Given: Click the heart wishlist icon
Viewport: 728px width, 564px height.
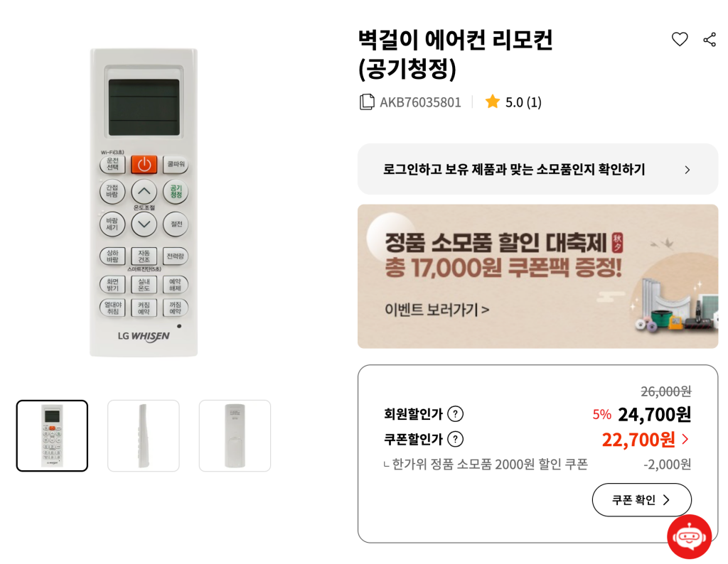Looking at the screenshot, I should pyautogui.click(x=680, y=40).
